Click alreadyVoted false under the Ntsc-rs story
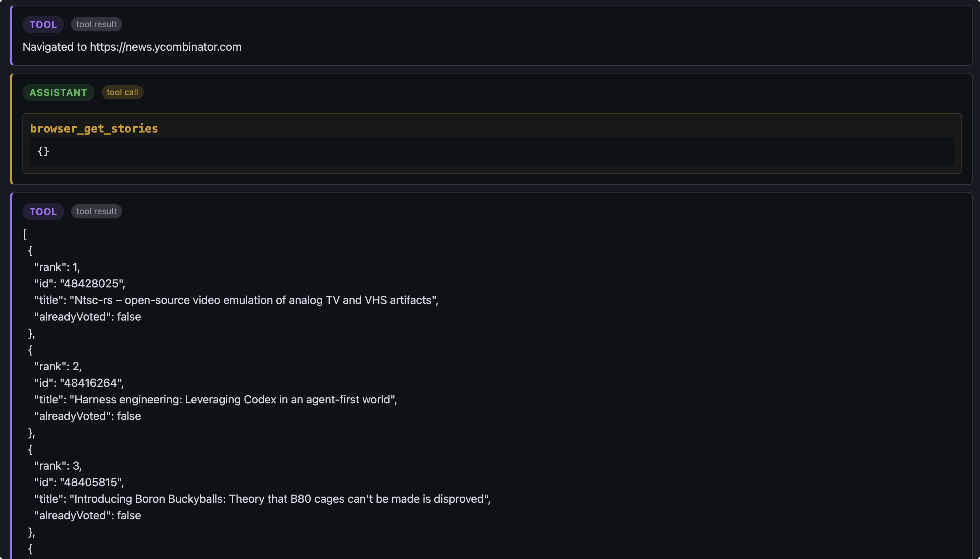The image size is (980, 559). coord(88,317)
